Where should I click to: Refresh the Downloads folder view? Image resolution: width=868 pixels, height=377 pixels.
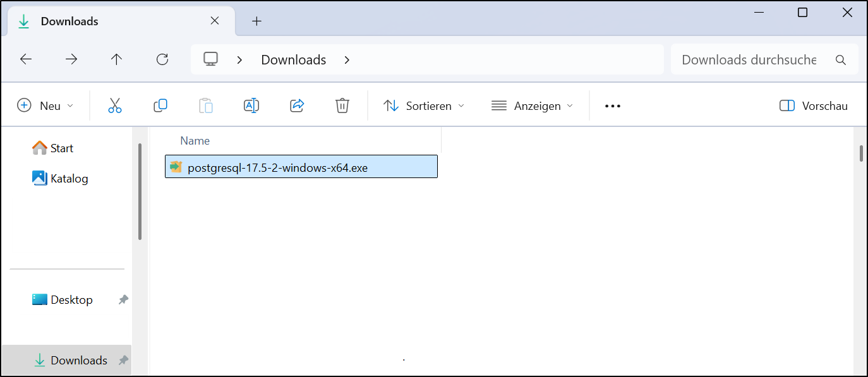click(162, 59)
